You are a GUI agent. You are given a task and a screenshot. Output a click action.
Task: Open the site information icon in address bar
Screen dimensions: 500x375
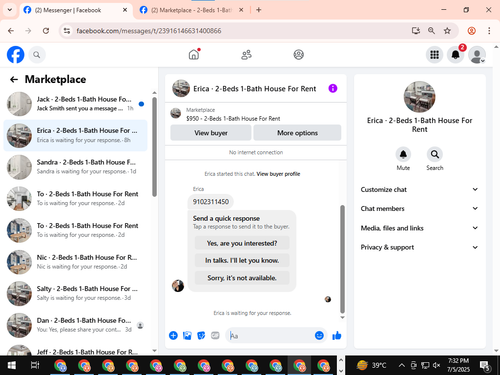click(67, 31)
